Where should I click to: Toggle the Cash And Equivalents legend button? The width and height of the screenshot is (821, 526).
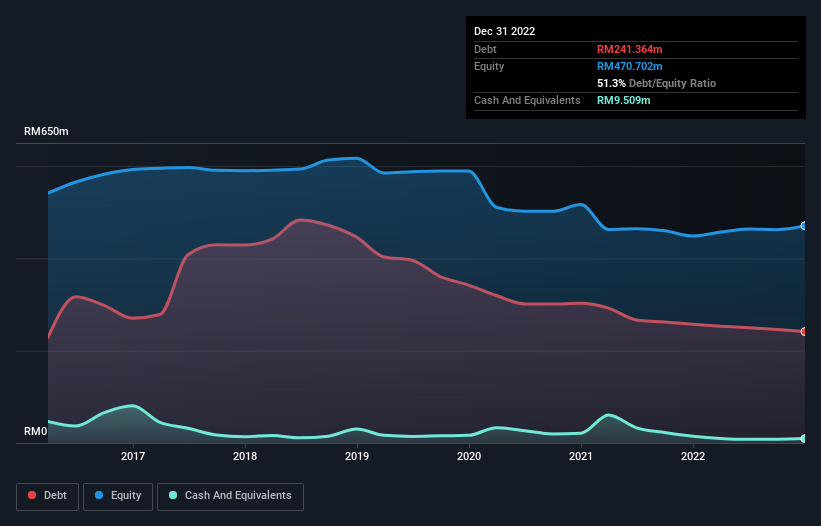[x=230, y=496]
